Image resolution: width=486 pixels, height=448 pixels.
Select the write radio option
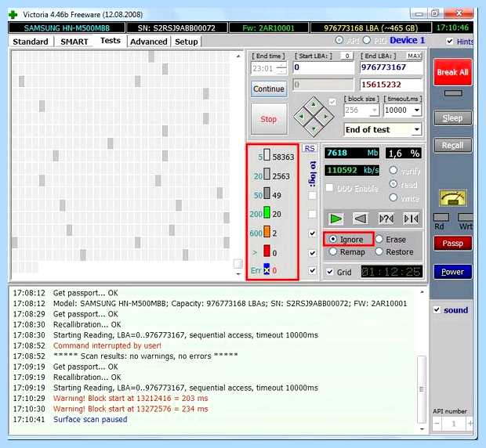click(393, 197)
